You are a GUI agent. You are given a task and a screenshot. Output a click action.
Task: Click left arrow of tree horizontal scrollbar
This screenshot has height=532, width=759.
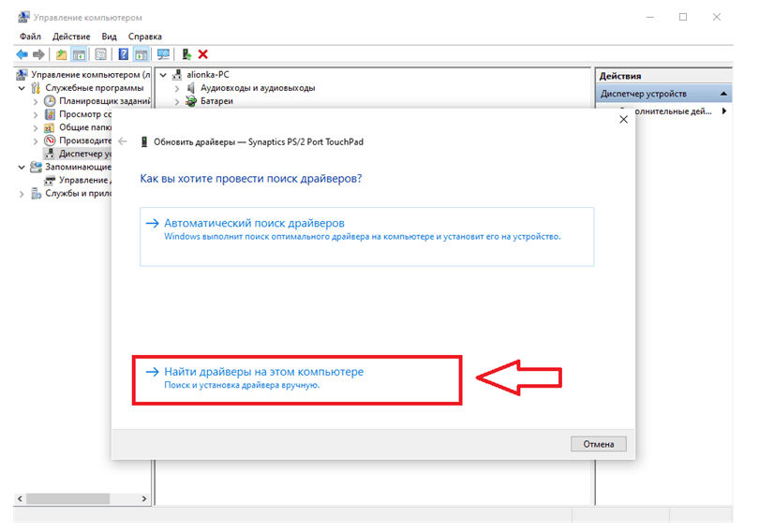click(20, 498)
